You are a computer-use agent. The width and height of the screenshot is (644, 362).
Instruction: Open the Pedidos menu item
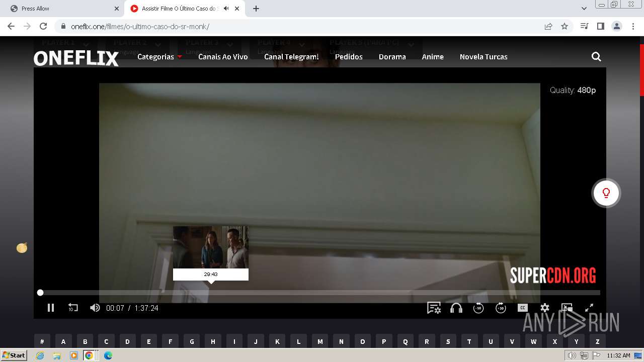(x=349, y=57)
